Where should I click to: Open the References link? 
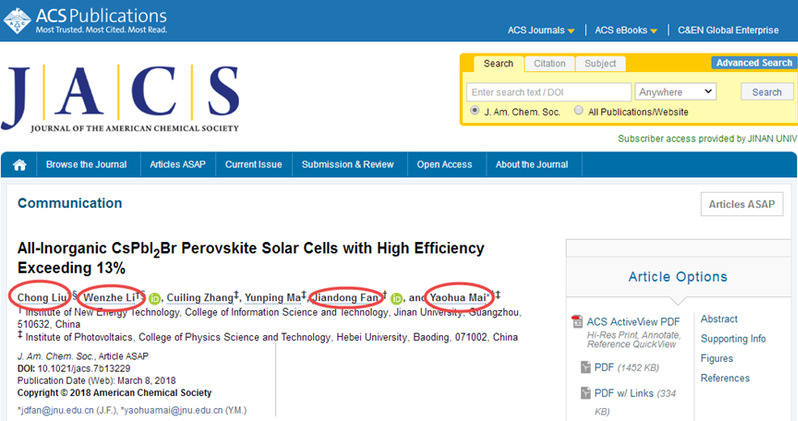coord(725,378)
